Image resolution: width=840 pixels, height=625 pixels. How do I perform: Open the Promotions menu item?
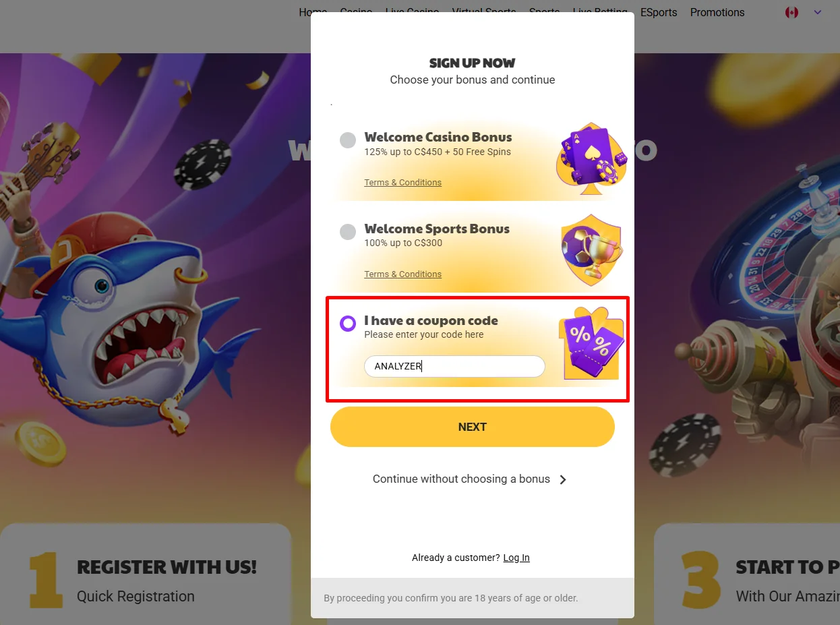pyautogui.click(x=717, y=13)
